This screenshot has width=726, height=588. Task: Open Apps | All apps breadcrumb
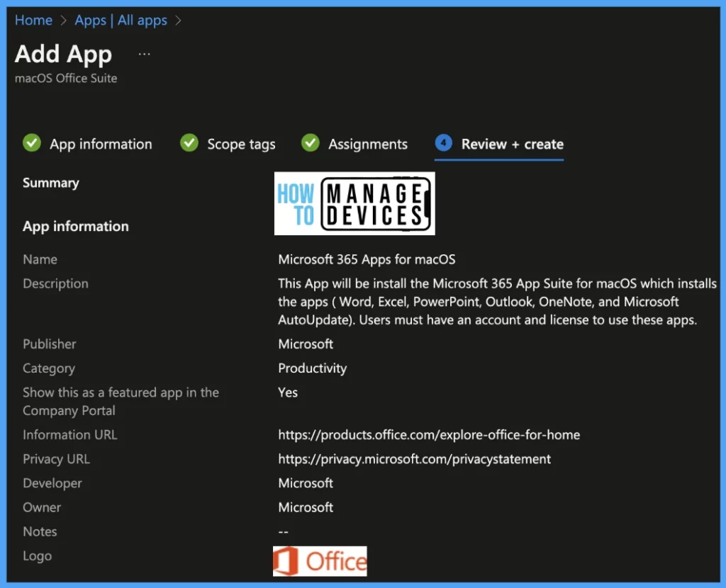121,21
